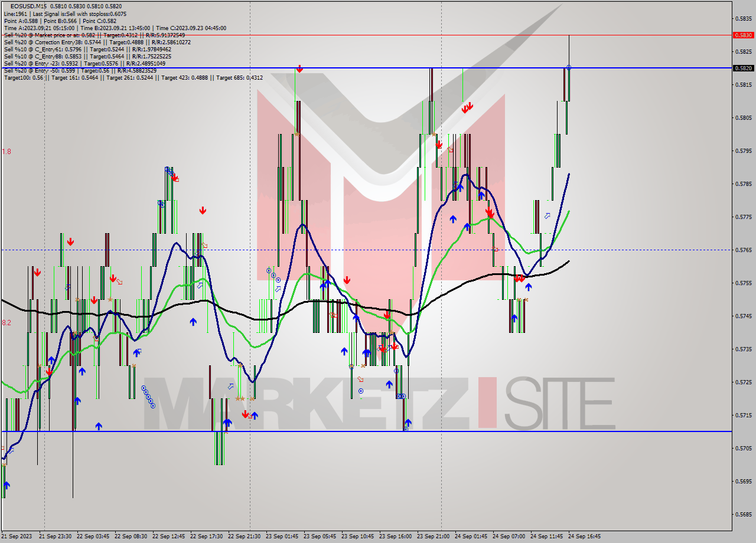Select the 'Sell %20 @ Entry -50: 0.599' line
The width and height of the screenshot is (756, 543).
click(x=80, y=70)
